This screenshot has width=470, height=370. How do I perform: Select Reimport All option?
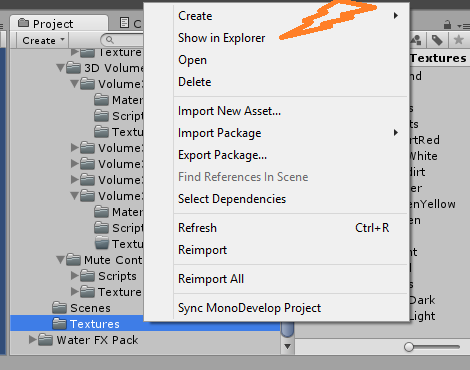coord(211,279)
